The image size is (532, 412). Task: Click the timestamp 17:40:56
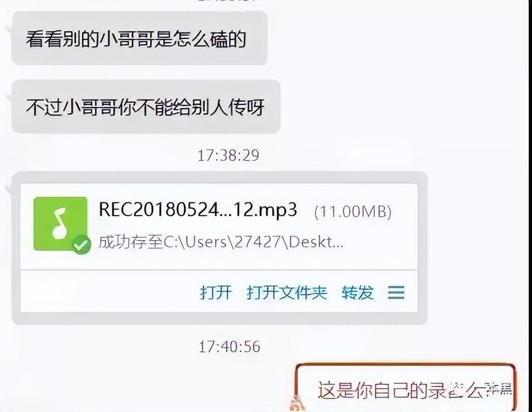pos(229,347)
